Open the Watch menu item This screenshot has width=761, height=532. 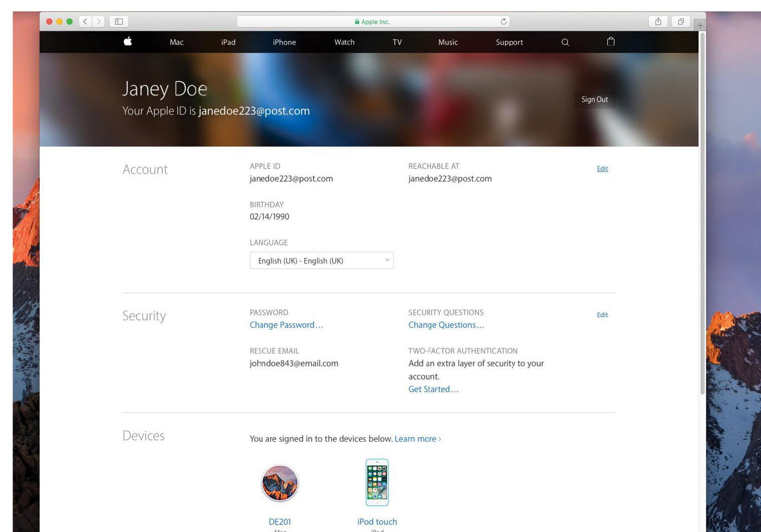344,42
